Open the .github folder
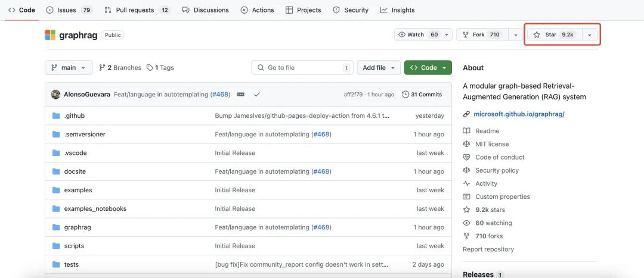Screen dimensions: 644x278 (x=75, y=115)
